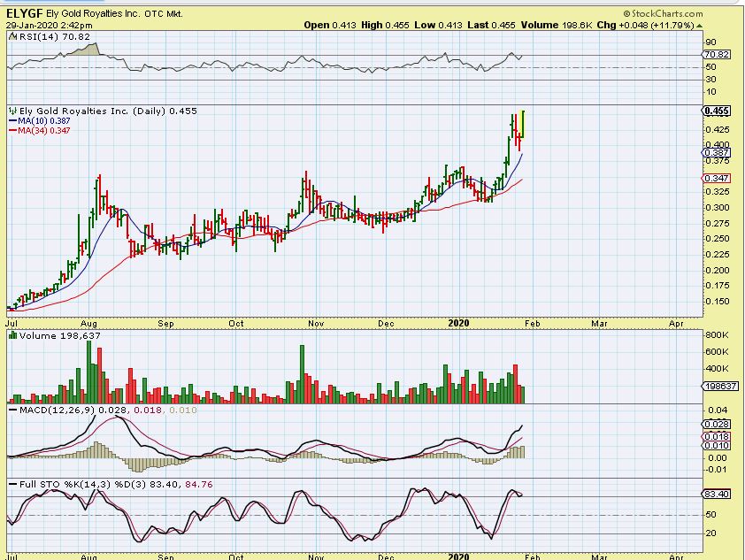Click the 400K volume axis label
Screen dimensions: 745x560
pyautogui.click(x=717, y=369)
